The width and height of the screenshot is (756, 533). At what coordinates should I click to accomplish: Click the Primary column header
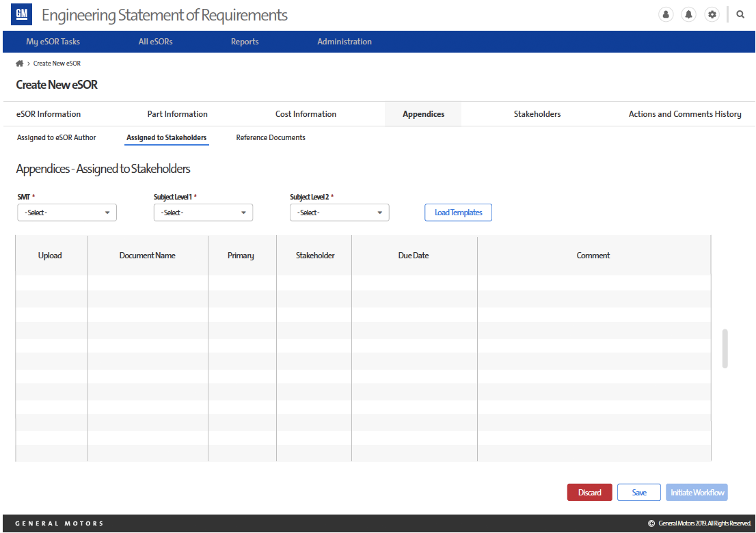click(x=241, y=256)
